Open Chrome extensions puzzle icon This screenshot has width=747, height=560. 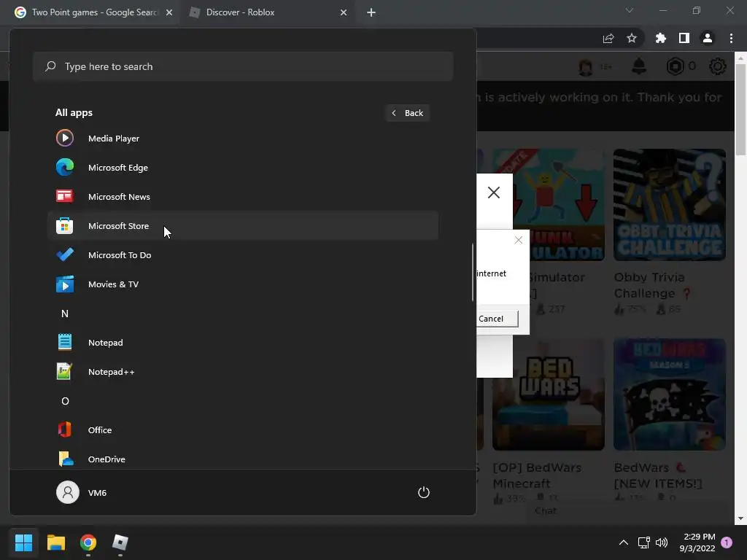[661, 39]
